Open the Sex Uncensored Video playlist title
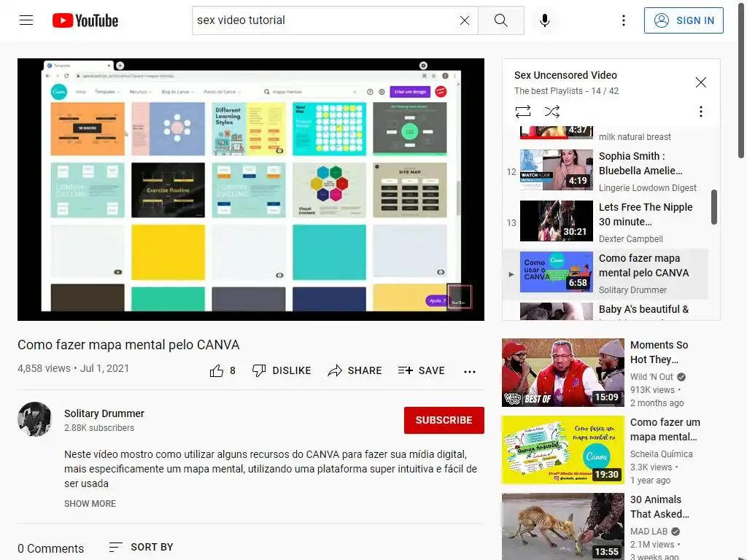 coord(565,75)
